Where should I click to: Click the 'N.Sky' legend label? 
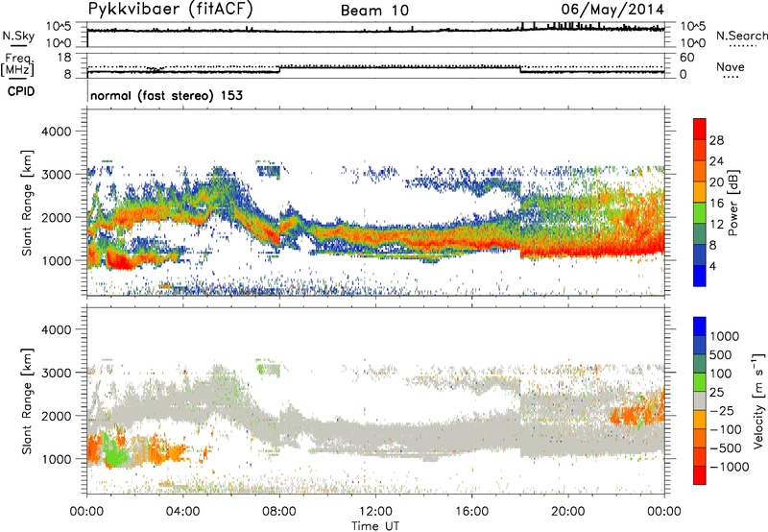(18, 36)
